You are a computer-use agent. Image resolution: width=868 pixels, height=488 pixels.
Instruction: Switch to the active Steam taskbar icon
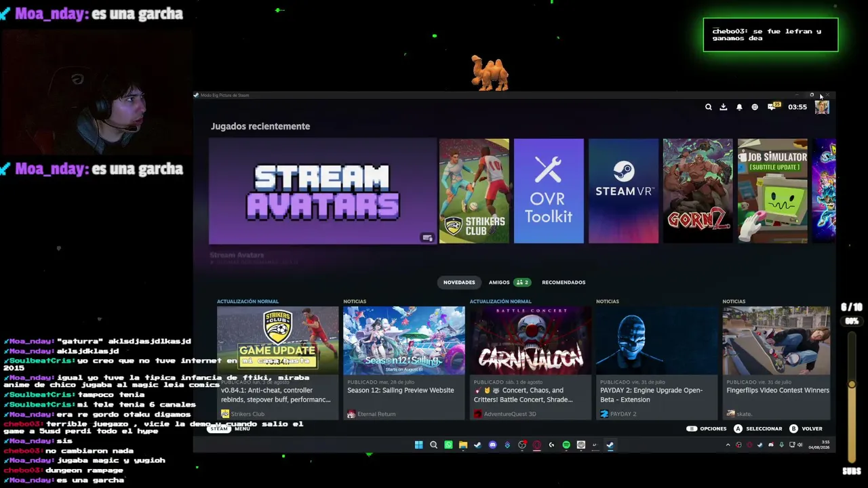610,445
